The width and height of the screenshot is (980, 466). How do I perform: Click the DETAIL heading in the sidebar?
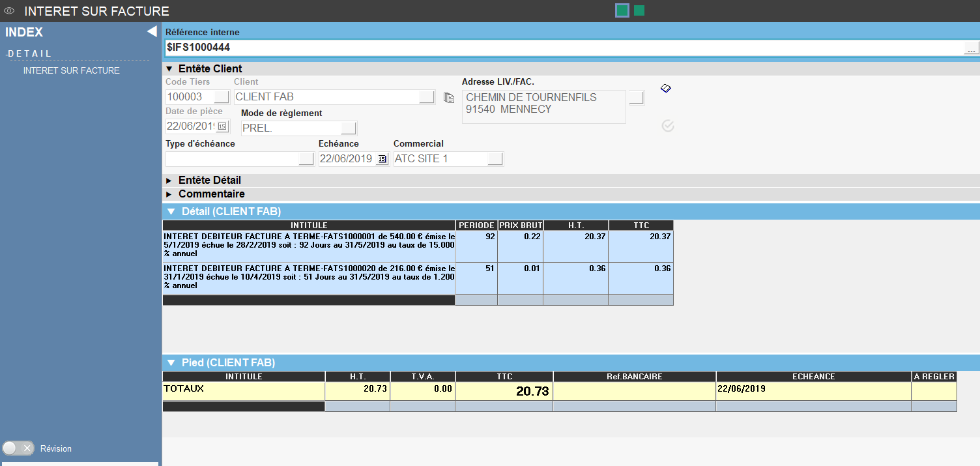29,53
